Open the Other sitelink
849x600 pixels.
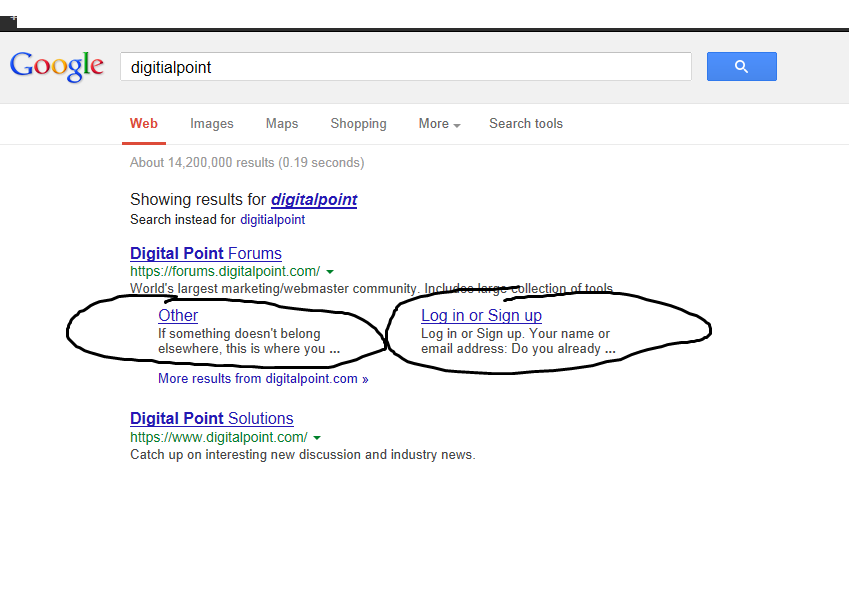[x=178, y=315]
